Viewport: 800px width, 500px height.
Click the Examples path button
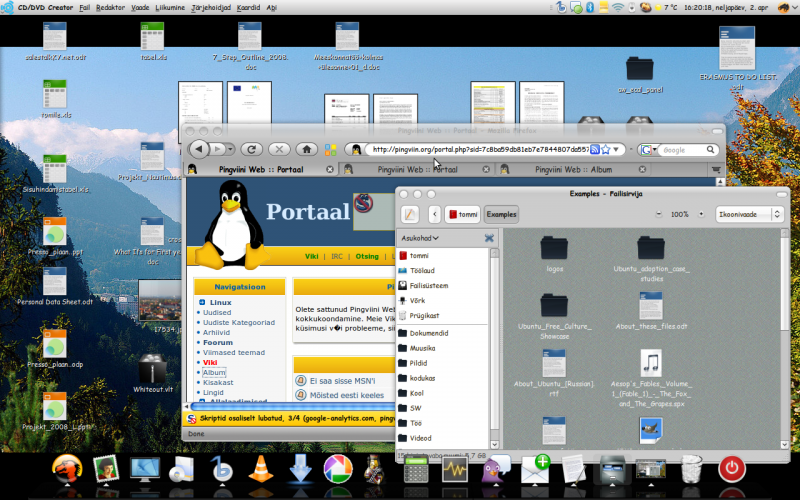501,214
